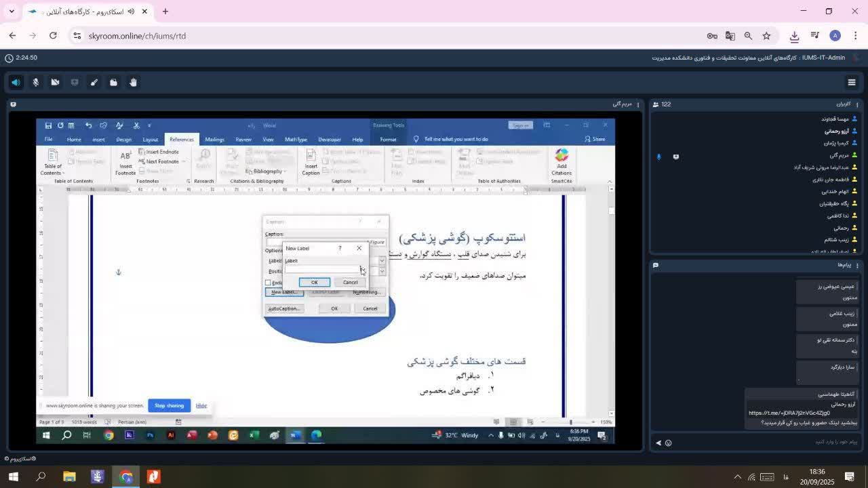Open the users panel options menu

point(857,104)
